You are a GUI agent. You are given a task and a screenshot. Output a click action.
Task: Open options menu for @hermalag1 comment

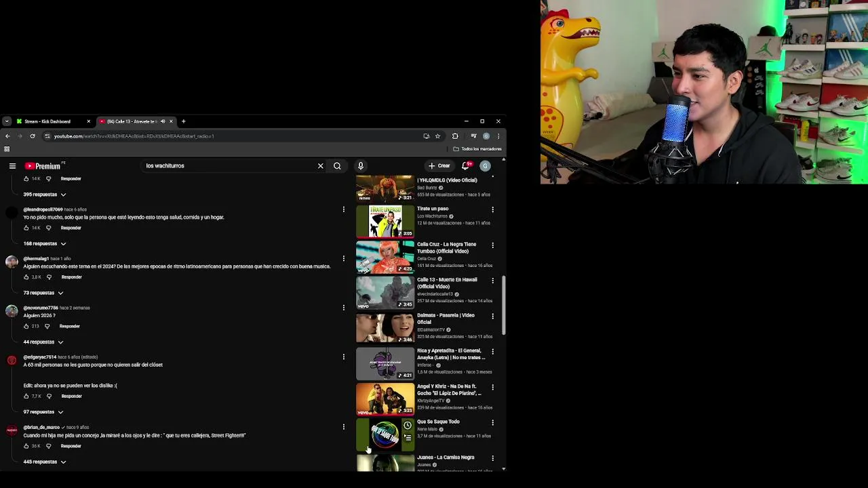(x=344, y=258)
